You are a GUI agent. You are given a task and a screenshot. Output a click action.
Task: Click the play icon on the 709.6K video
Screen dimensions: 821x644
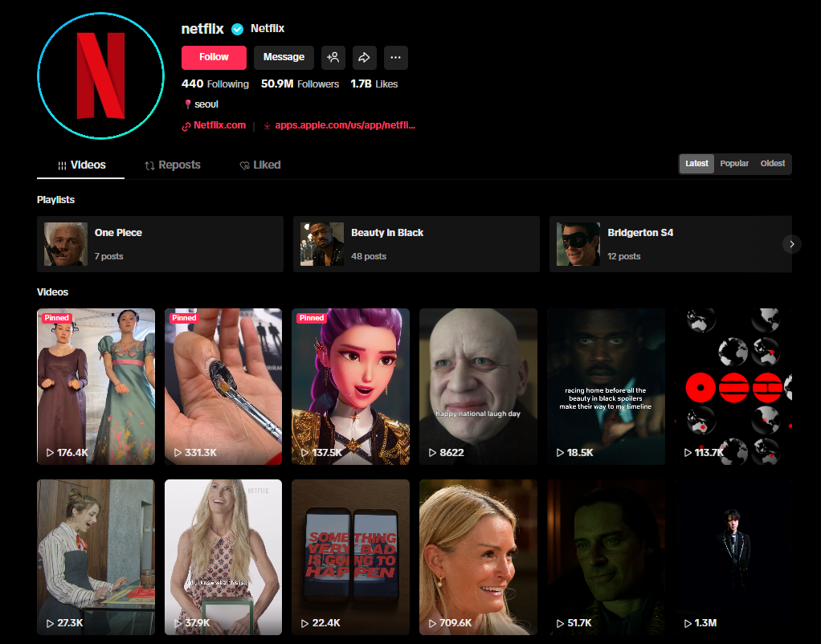tap(432, 623)
